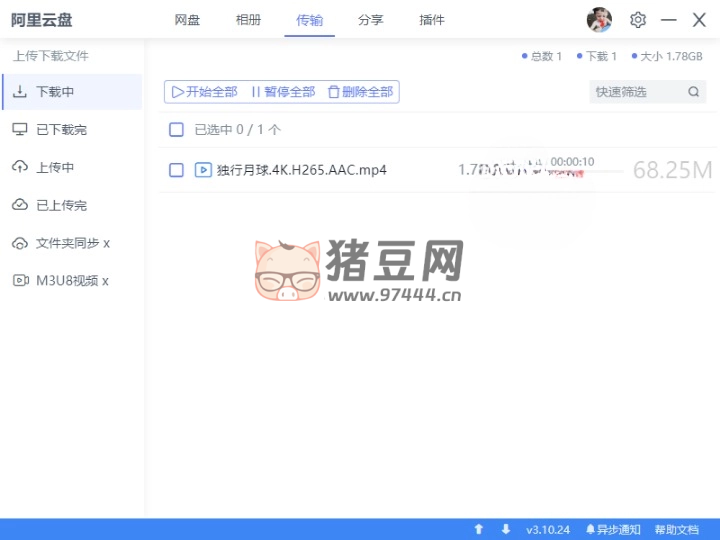This screenshot has height=540, width=720.
Task: Click the user avatar picture
Action: (x=599, y=20)
